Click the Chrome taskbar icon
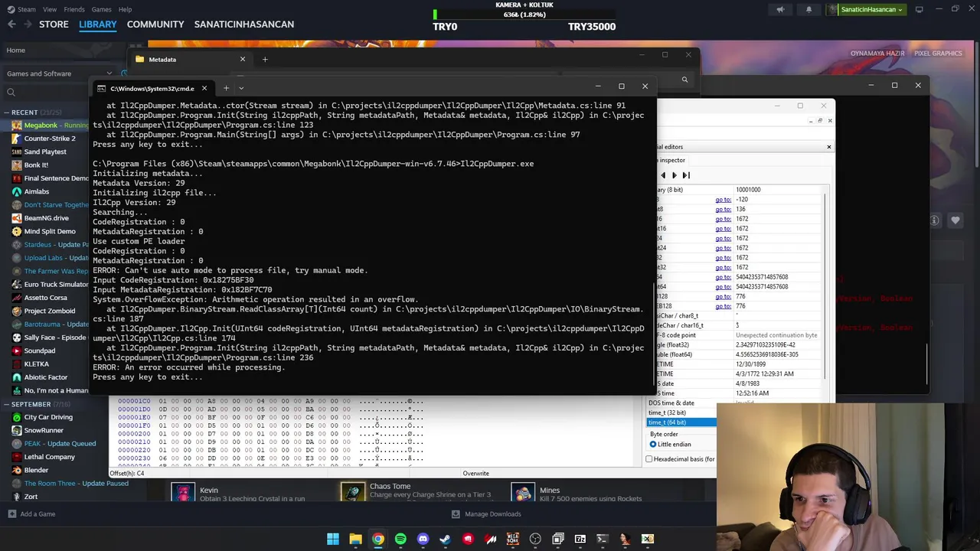 coord(378,539)
